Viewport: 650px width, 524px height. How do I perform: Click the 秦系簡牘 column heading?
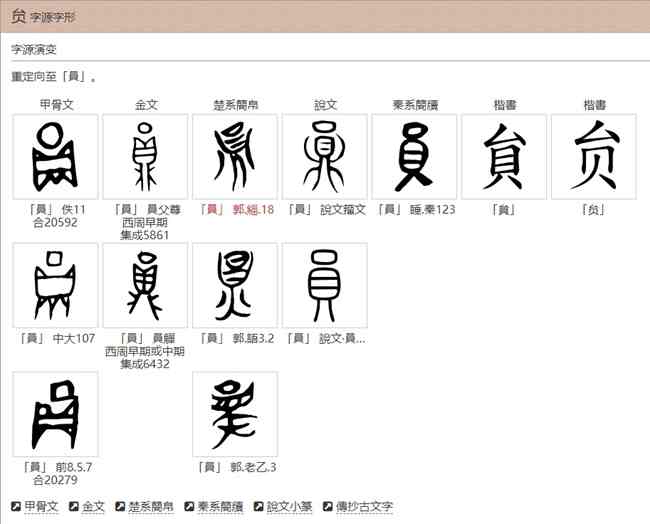click(x=415, y=105)
